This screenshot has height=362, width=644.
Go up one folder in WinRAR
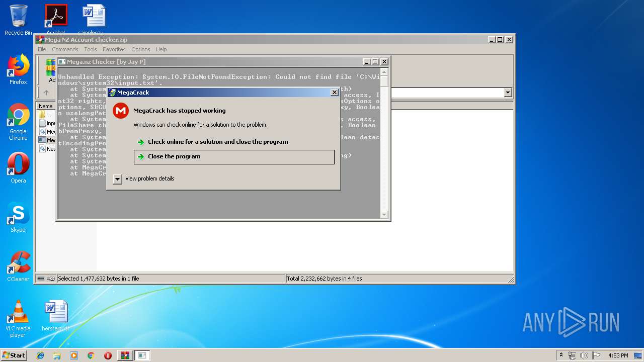coord(46,93)
